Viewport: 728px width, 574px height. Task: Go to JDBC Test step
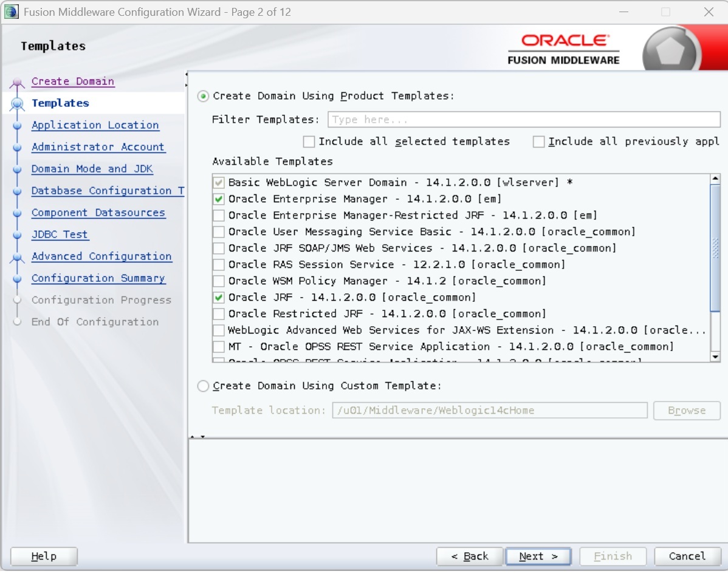(60, 234)
